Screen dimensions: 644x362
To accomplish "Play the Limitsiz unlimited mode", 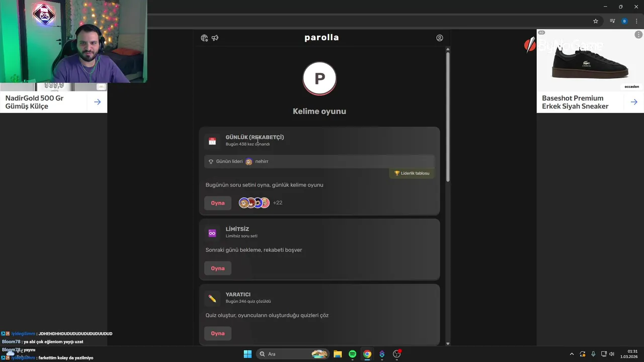I will [217, 268].
